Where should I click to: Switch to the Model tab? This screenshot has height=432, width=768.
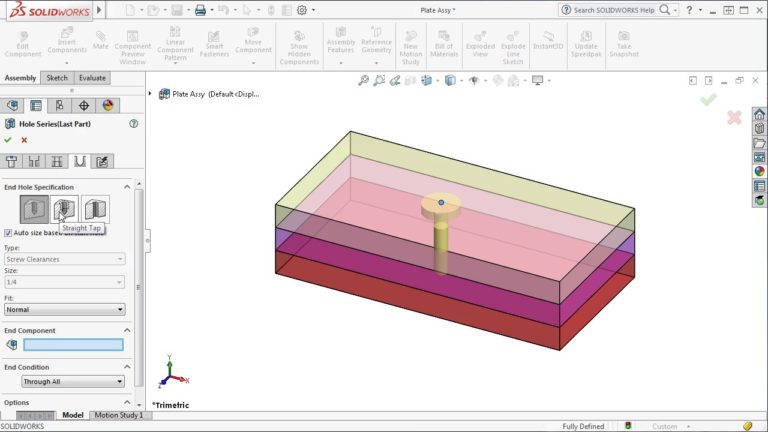(x=72, y=415)
